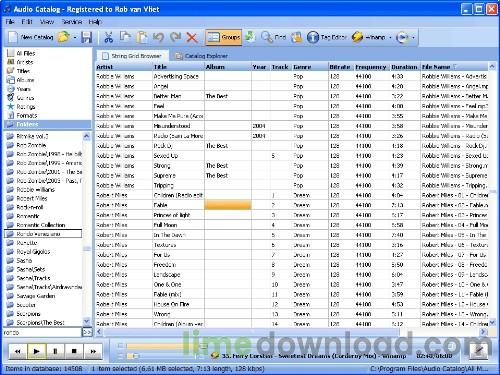Open the Find magnifier tool
Screen dimensions: 500x375
pos(273,37)
